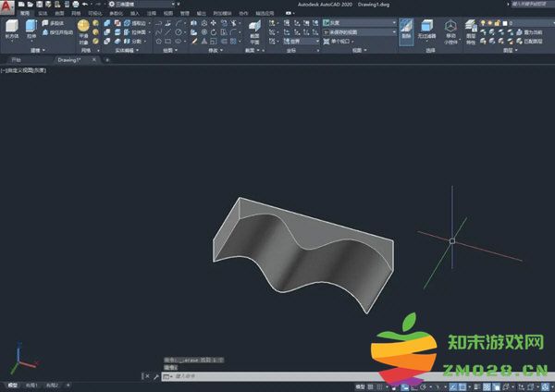This screenshot has height=392, width=555.
Task: Click the viewport controls label at top-left
Action: click(23, 70)
